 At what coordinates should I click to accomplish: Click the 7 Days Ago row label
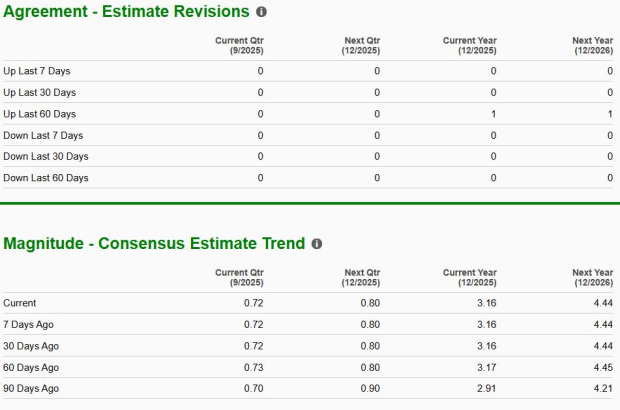29,324
